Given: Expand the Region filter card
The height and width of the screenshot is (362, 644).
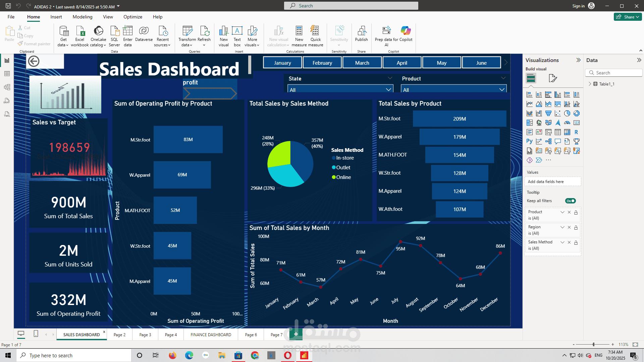Looking at the screenshot, I should tap(562, 227).
